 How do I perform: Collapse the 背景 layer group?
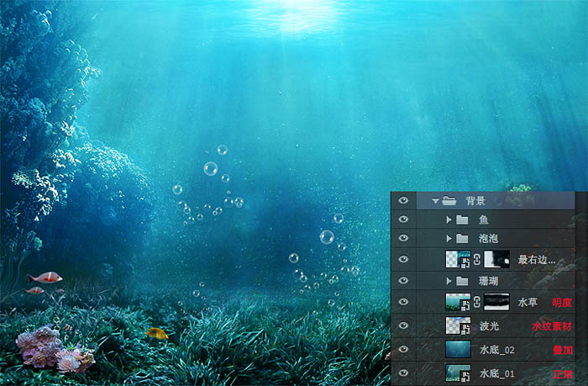point(435,201)
